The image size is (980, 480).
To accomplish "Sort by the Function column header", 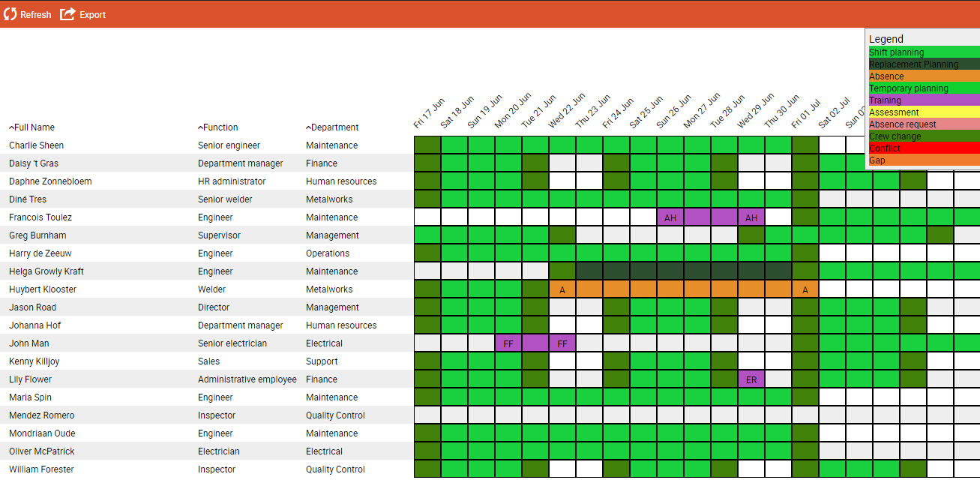I will click(x=220, y=127).
